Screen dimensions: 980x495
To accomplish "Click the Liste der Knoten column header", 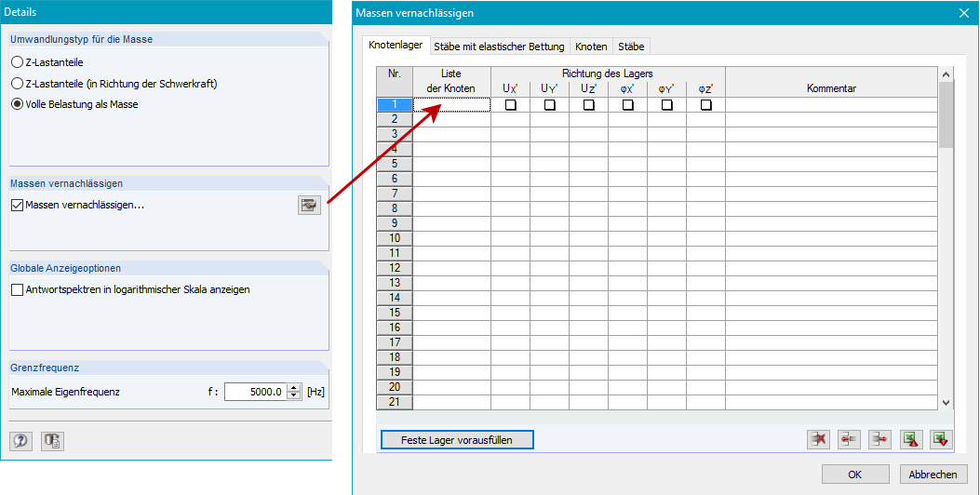I will tap(452, 82).
